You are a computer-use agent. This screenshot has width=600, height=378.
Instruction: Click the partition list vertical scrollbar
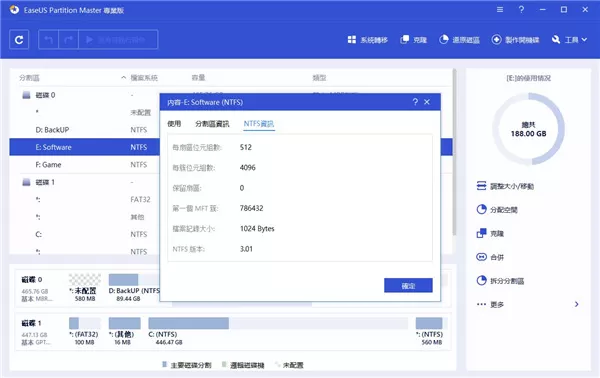[x=454, y=152]
